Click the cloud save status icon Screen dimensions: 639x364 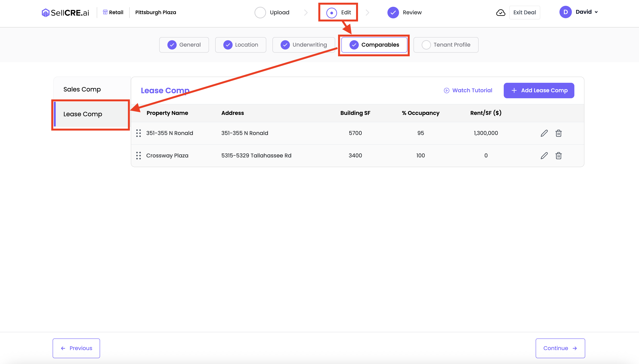pyautogui.click(x=500, y=13)
